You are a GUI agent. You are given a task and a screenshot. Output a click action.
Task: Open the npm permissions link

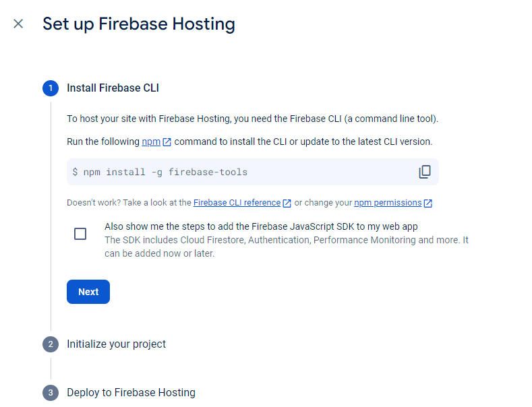pyautogui.click(x=388, y=202)
